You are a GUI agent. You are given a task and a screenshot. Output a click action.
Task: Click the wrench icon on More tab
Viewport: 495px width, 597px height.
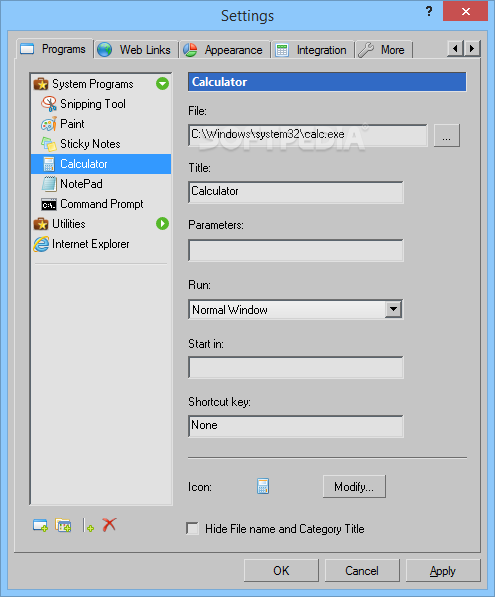coord(366,49)
